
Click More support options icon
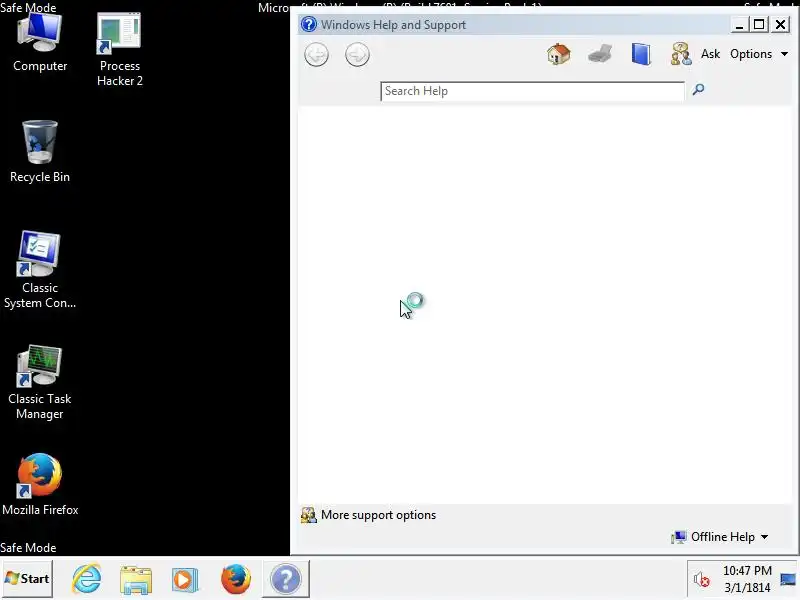[x=309, y=515]
